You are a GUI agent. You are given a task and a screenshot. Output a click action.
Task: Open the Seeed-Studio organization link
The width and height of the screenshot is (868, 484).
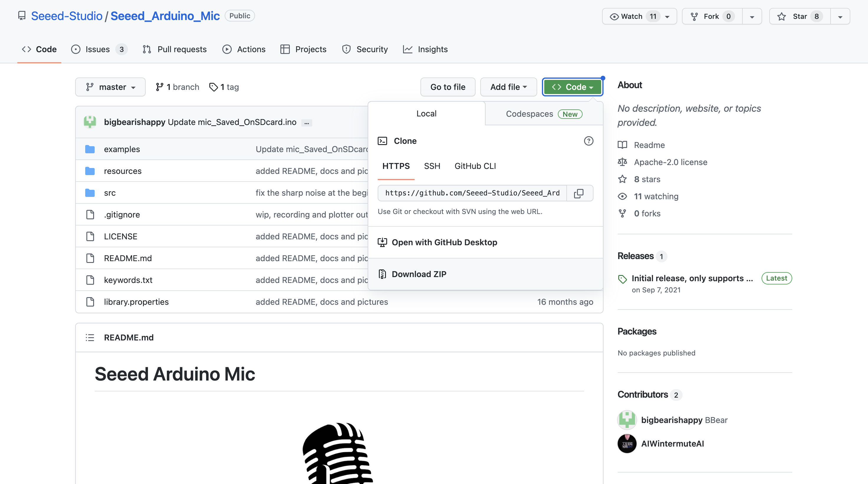[67, 16]
